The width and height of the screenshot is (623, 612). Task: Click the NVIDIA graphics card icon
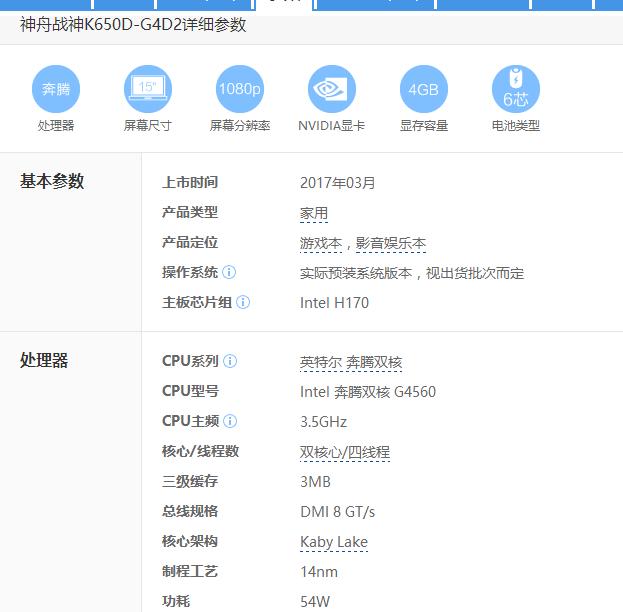coord(332,89)
